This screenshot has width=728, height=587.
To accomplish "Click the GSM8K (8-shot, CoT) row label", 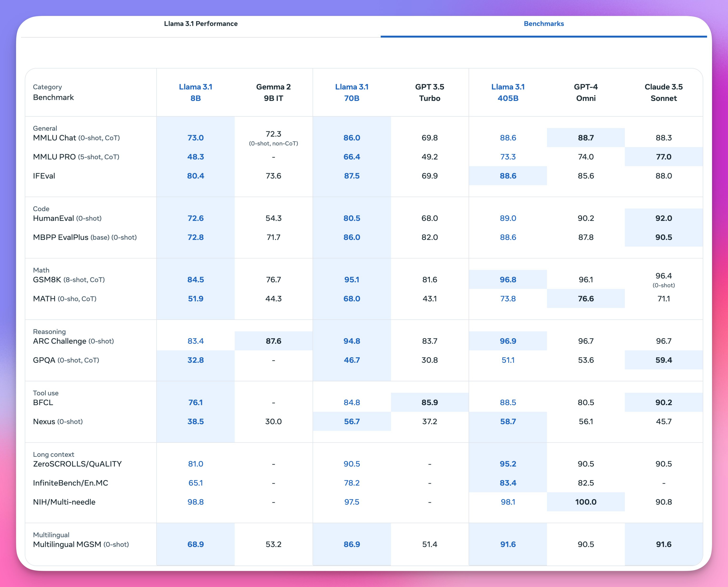I will tap(69, 280).
